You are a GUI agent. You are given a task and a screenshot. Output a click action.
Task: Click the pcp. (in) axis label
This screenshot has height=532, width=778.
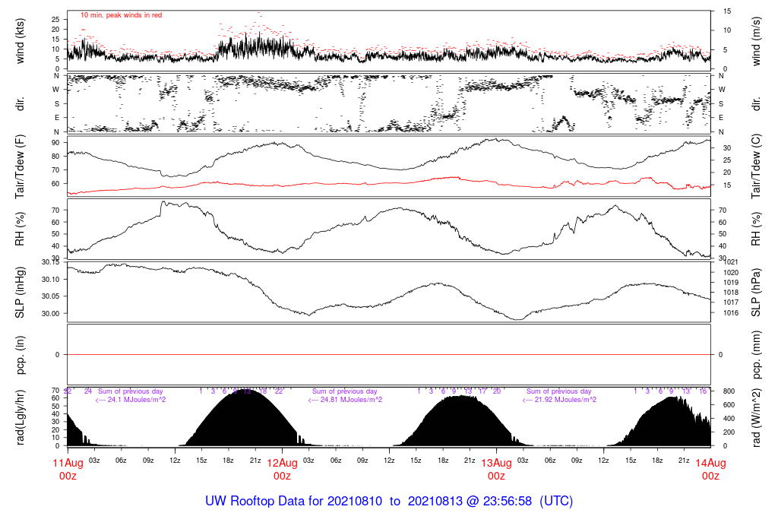click(21, 355)
